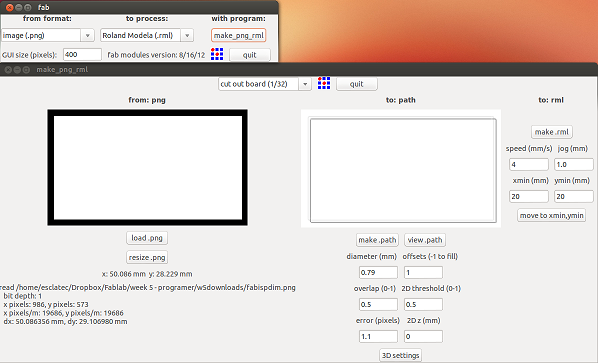Click the from: png image preview
Screen dimensions: 598x363
point(148,167)
